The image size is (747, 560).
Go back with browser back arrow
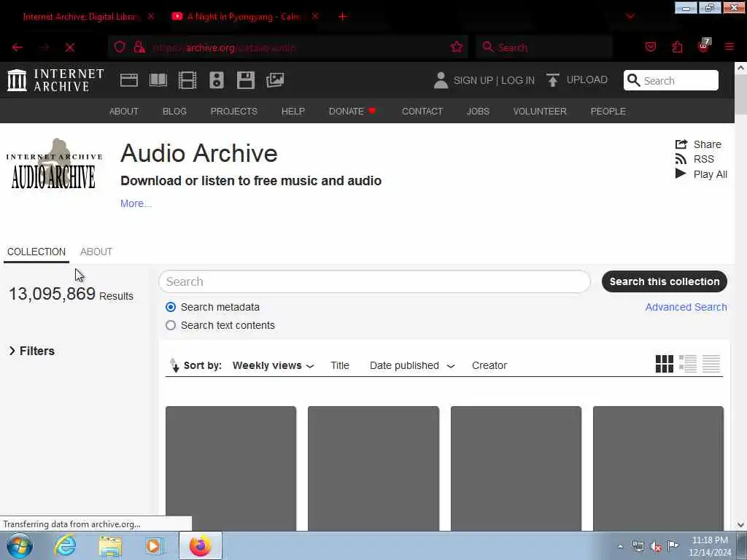(x=18, y=47)
